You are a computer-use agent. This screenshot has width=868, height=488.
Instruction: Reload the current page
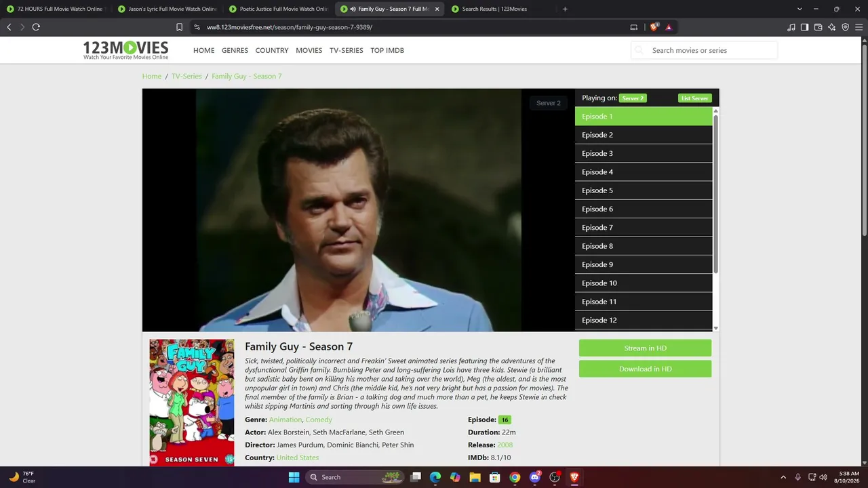[x=36, y=27]
